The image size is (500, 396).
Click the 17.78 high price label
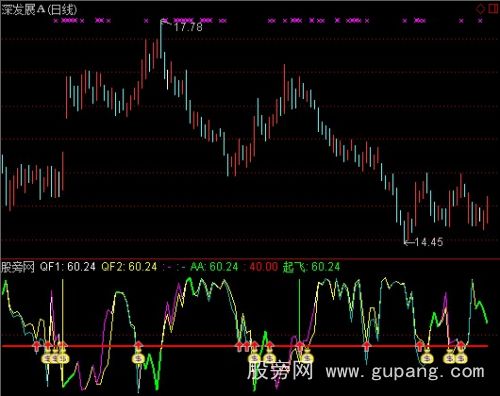tap(188, 27)
